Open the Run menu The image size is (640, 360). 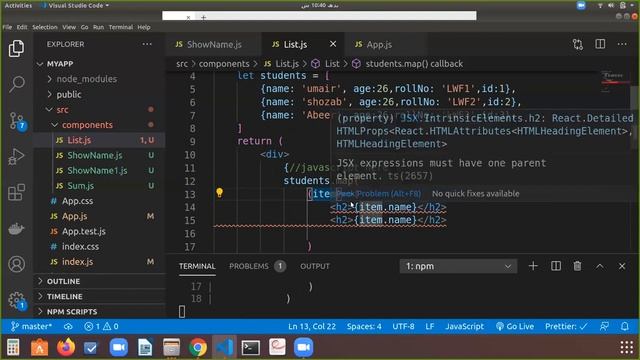98,27
